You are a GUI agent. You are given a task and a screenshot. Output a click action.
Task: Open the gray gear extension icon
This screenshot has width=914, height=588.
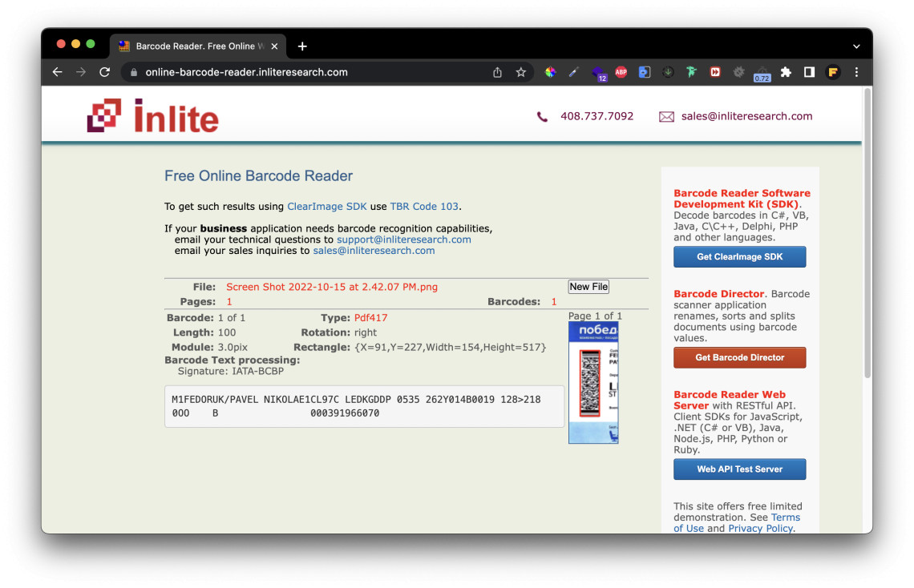click(x=738, y=72)
